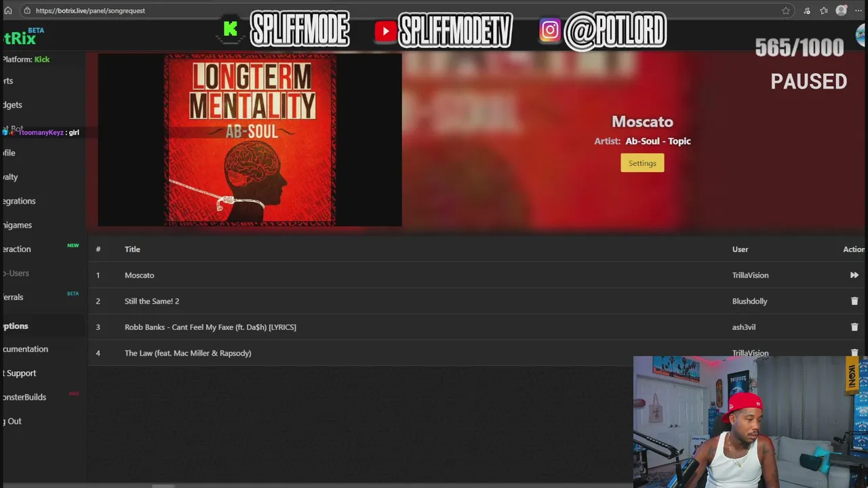Open the Interaction sidebar item marked NEW
This screenshot has width=868, height=488.
[x=17, y=249]
